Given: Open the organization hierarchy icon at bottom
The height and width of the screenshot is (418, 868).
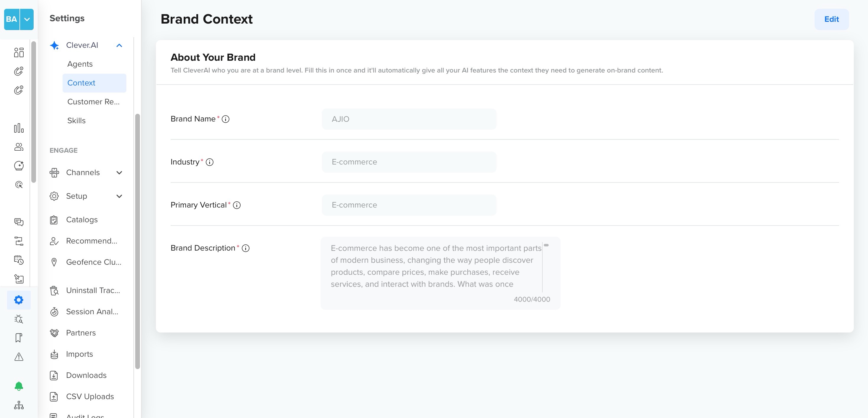Looking at the screenshot, I should (19, 405).
